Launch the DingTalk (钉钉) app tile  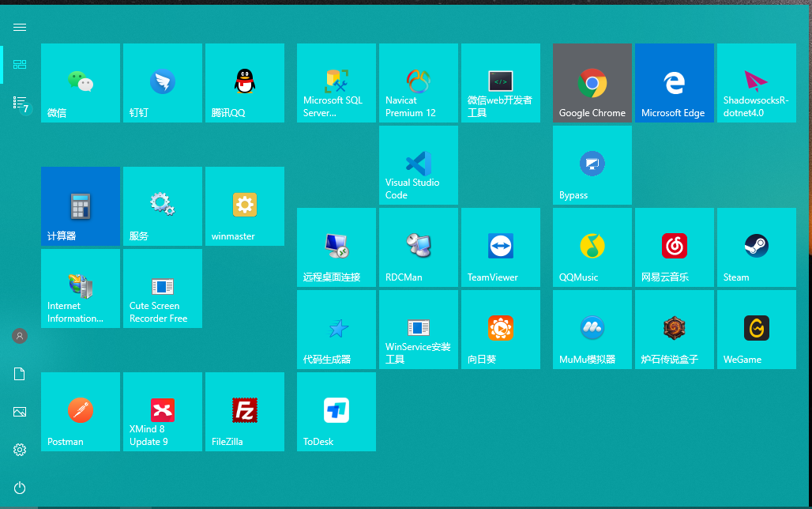163,83
